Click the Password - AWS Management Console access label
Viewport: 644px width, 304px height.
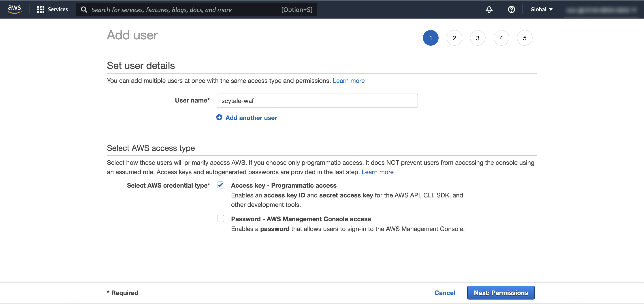tap(301, 219)
